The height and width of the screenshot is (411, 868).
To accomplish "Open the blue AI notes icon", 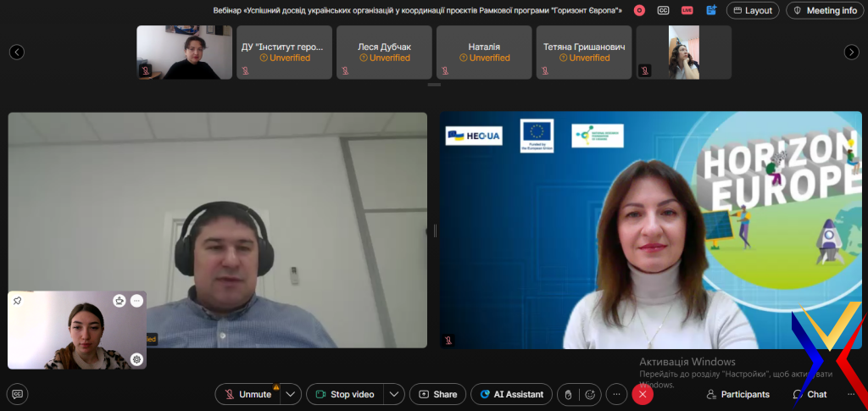I will (x=710, y=10).
